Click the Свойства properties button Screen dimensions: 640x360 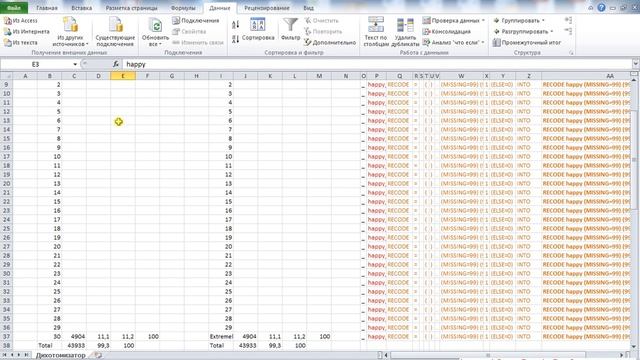189,31
